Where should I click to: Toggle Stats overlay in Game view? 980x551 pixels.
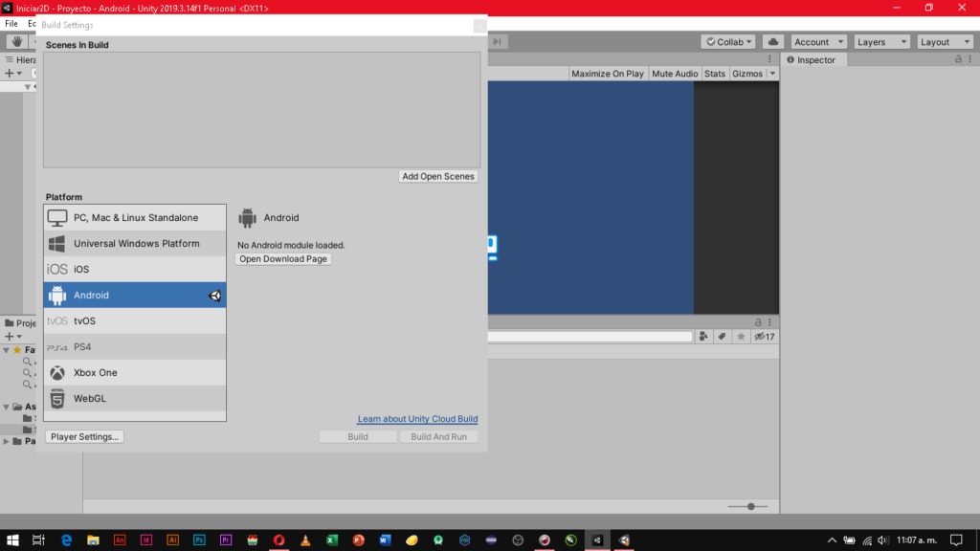pos(714,74)
